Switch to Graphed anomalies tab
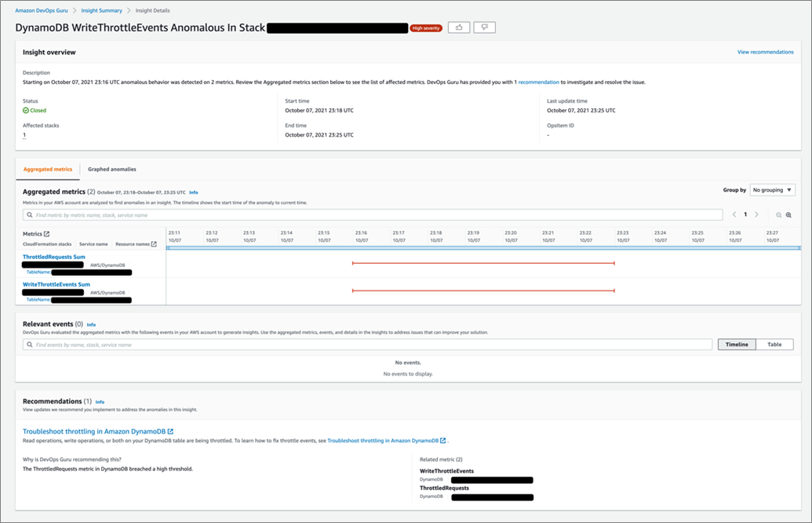This screenshot has width=812, height=523. tap(112, 169)
